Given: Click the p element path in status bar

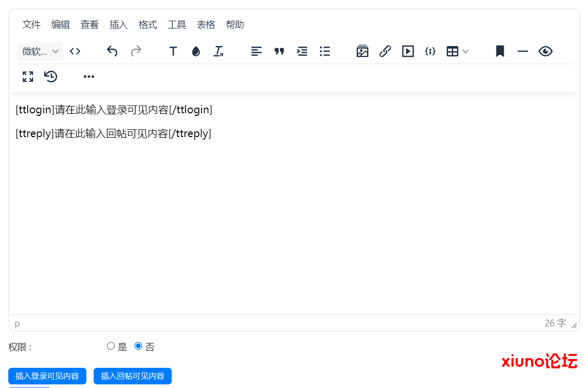Looking at the screenshot, I should [17, 323].
